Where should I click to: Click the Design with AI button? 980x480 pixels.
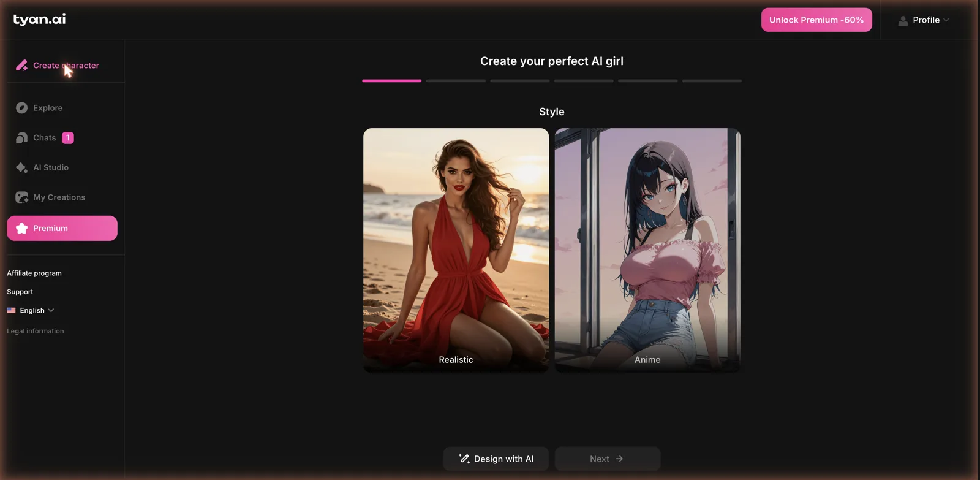[496, 459]
